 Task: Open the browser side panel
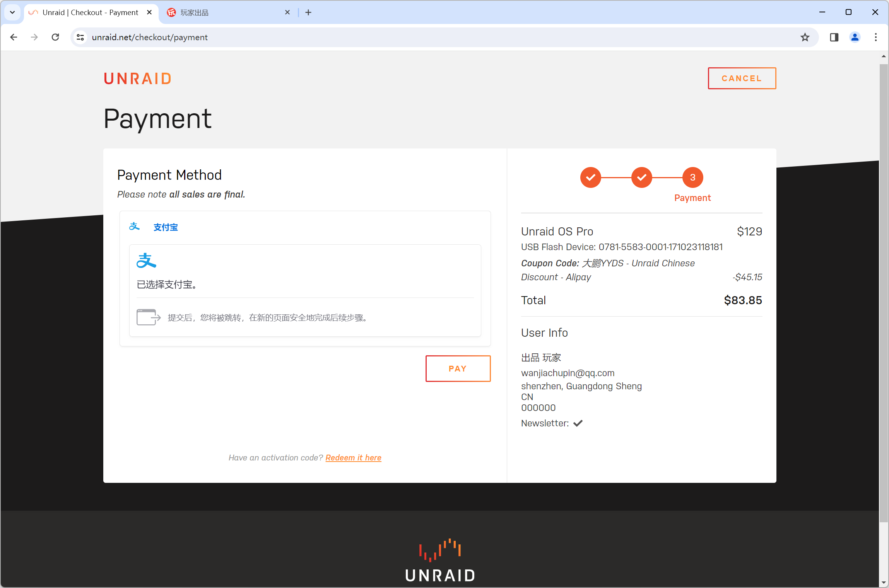tap(834, 37)
